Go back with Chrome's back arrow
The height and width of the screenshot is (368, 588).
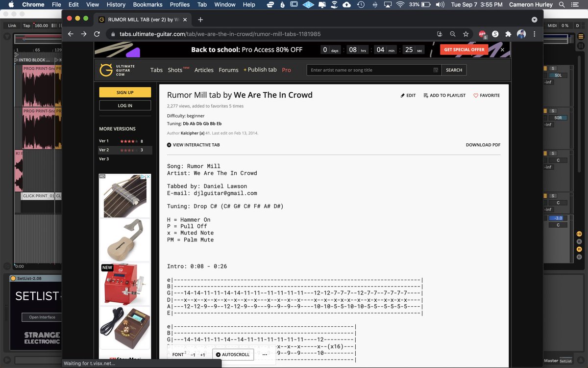click(71, 34)
